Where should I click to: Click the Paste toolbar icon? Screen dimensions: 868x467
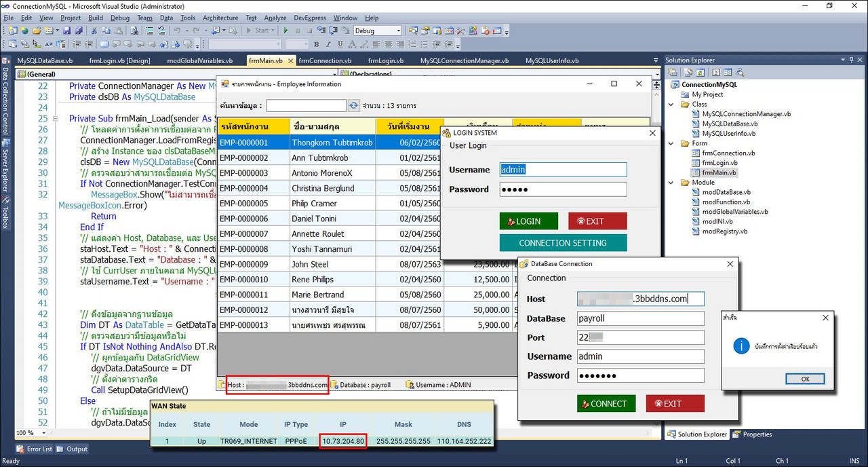pos(119,31)
